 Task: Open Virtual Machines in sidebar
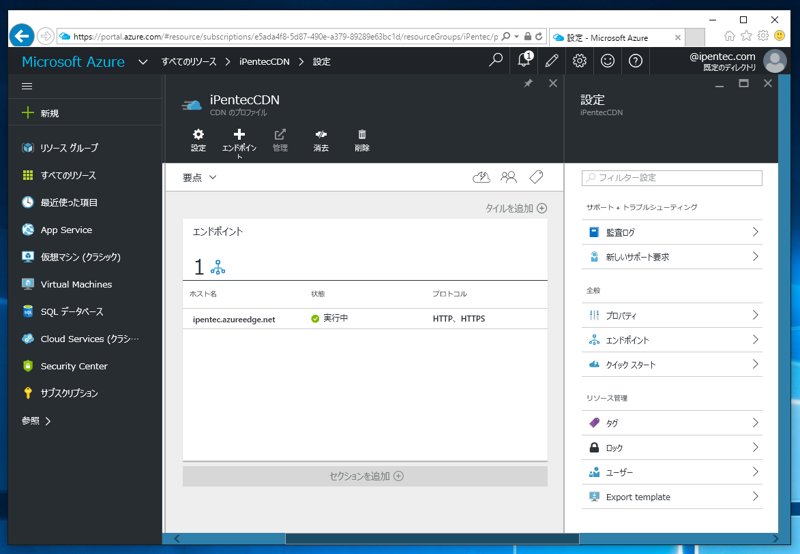(85, 284)
